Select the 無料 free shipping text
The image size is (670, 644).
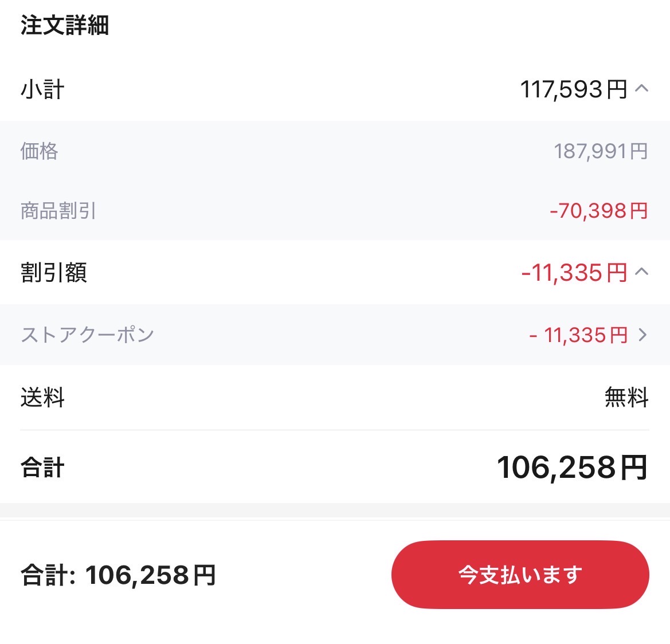point(625,398)
